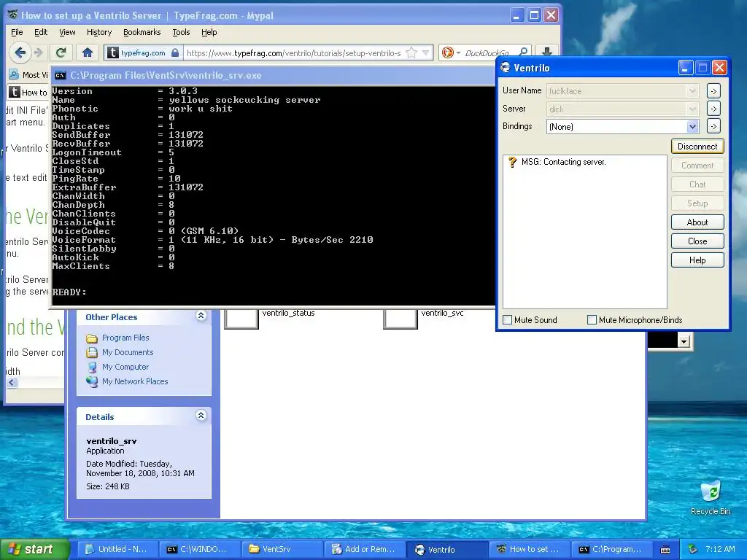The image size is (747, 560).
Task: Open the File menu in Mypal
Action: point(17,32)
